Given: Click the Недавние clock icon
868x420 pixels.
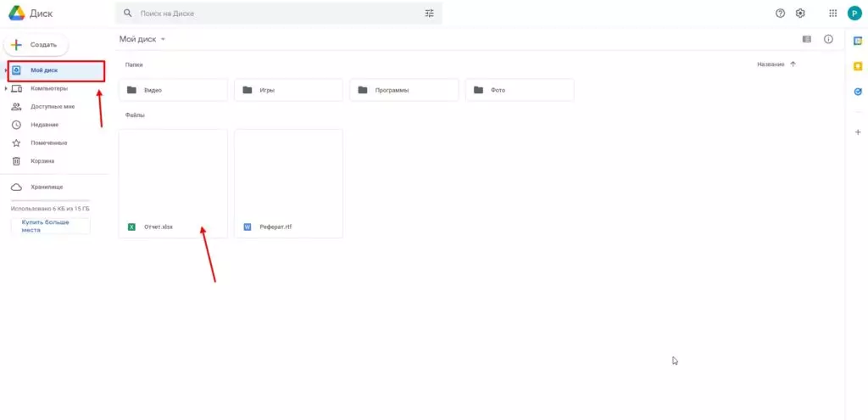Looking at the screenshot, I should pos(17,125).
